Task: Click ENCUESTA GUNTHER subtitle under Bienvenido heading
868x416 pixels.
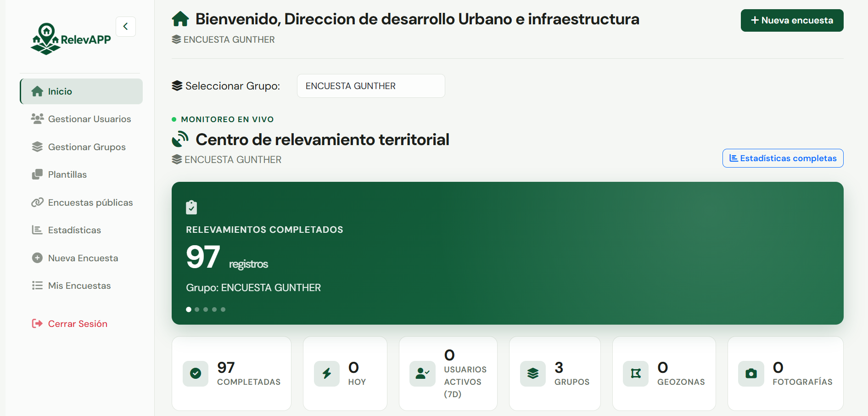Action: click(x=229, y=39)
